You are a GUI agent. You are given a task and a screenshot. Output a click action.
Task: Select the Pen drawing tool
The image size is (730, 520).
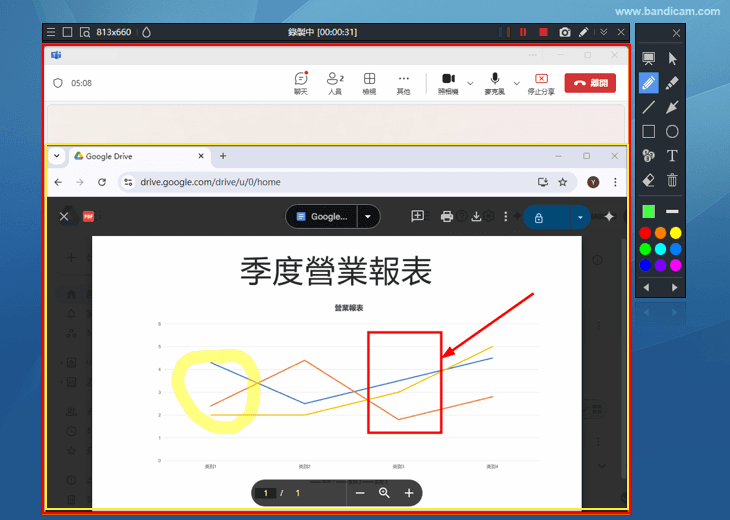coord(649,83)
